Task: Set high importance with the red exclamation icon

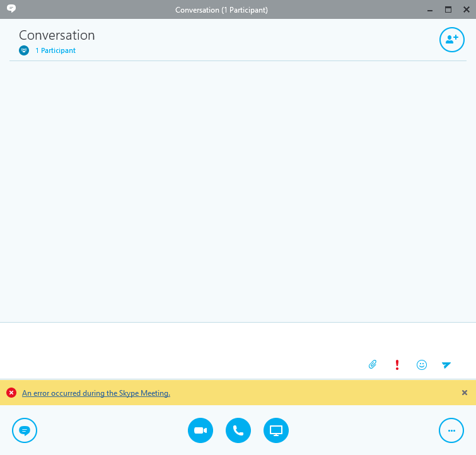Action: click(x=397, y=364)
